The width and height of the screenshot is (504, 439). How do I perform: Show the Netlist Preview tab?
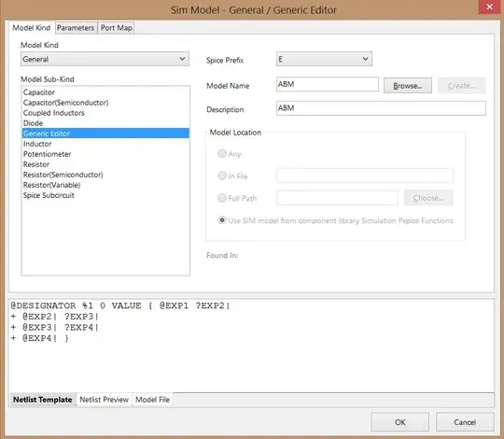[x=105, y=400]
